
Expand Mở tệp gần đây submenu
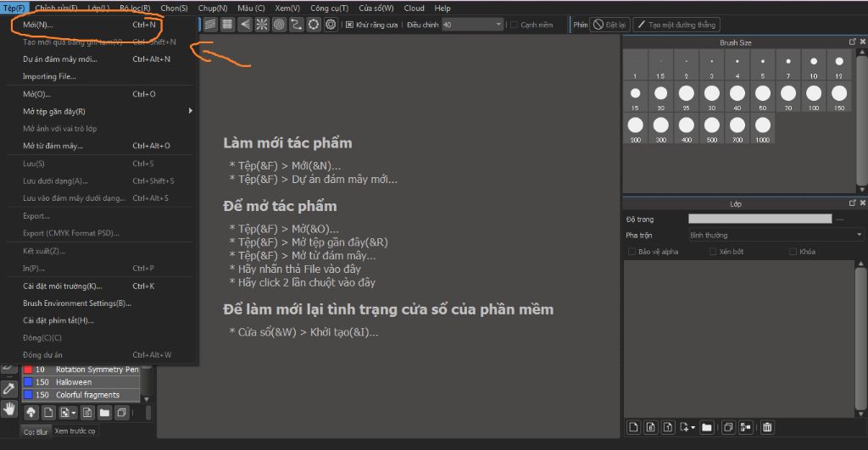102,111
